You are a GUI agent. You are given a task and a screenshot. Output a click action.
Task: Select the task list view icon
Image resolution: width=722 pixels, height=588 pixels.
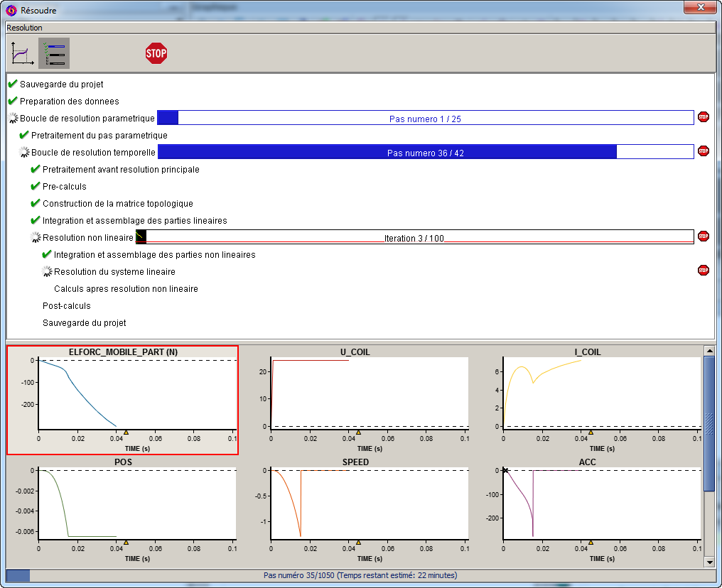(54, 53)
